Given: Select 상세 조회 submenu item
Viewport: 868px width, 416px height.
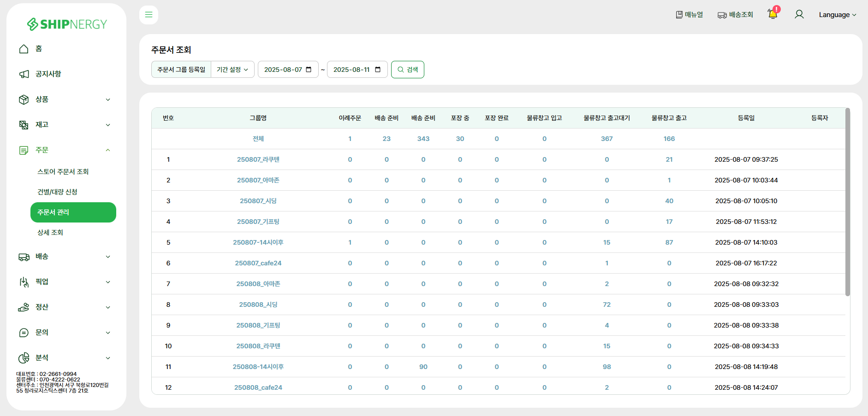Looking at the screenshot, I should [50, 232].
